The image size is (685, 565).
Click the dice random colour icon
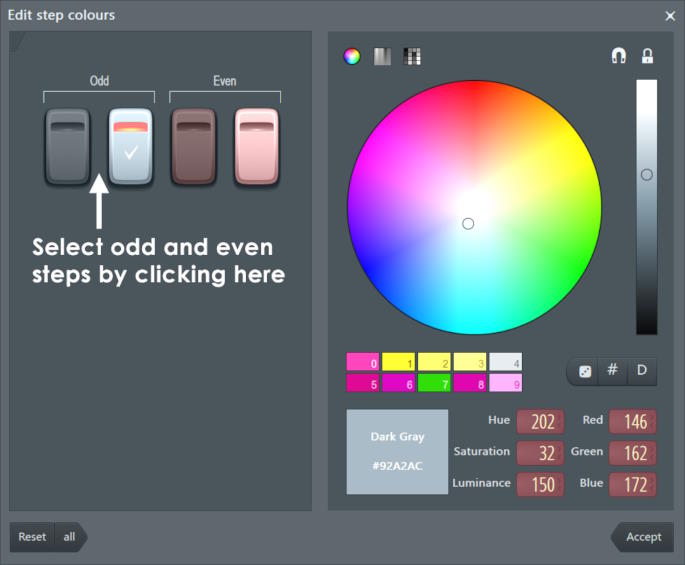(585, 371)
